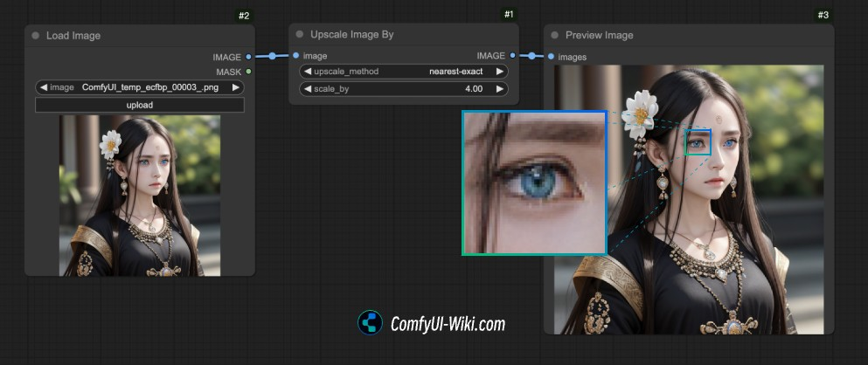Click the loaded image thumbnail in Load Image
The image size is (868, 365).
pyautogui.click(x=140, y=196)
